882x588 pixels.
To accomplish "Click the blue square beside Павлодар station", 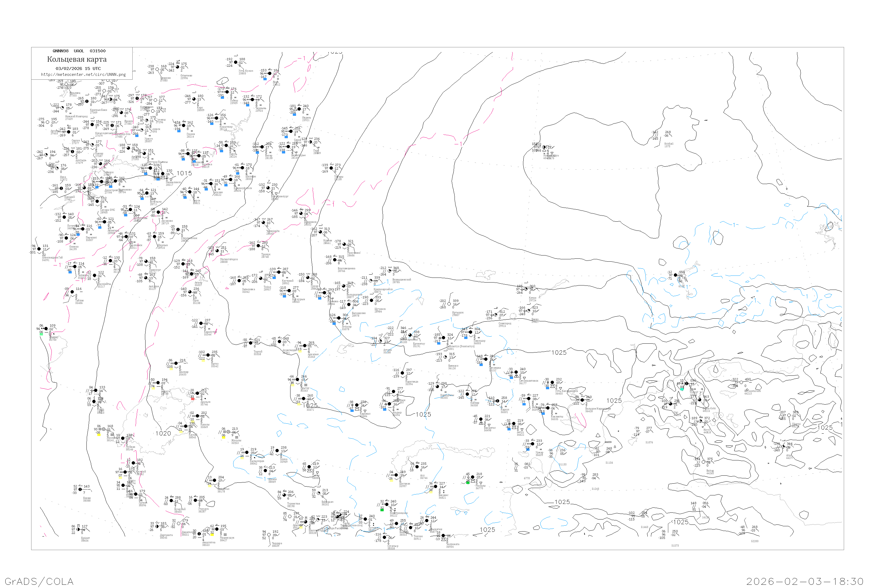I will (x=466, y=338).
